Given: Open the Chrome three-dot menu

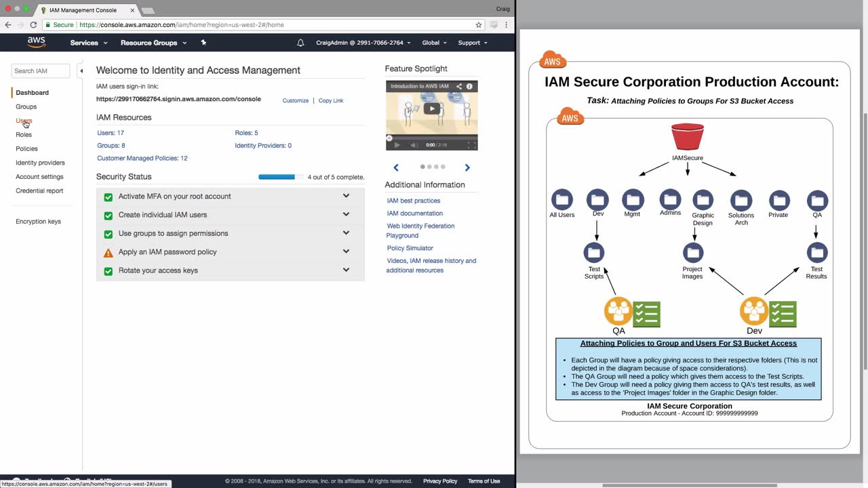Looking at the screenshot, I should [506, 24].
